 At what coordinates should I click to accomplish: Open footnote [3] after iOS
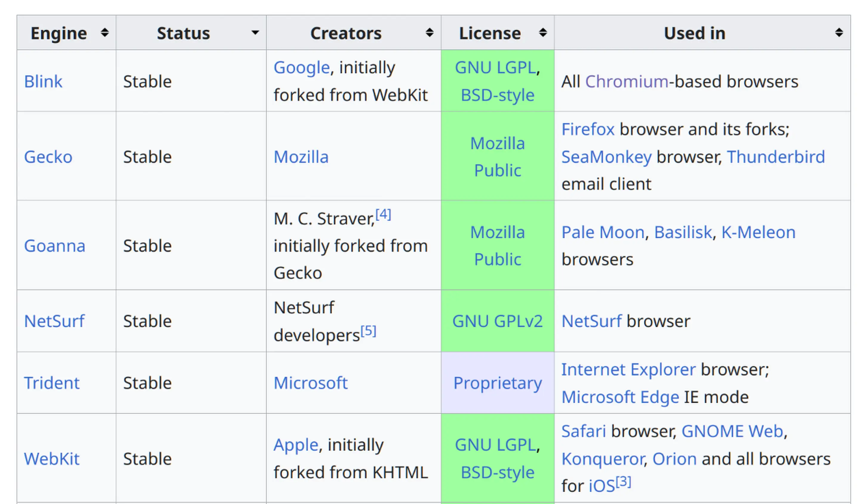(623, 481)
